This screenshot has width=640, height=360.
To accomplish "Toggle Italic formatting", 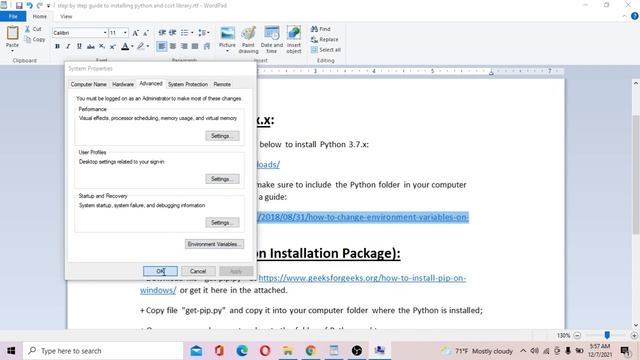I will pos(68,46).
